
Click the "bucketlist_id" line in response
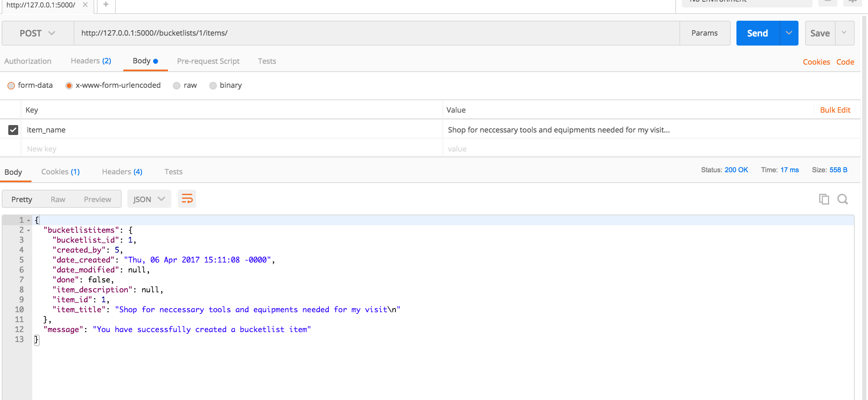[94, 240]
